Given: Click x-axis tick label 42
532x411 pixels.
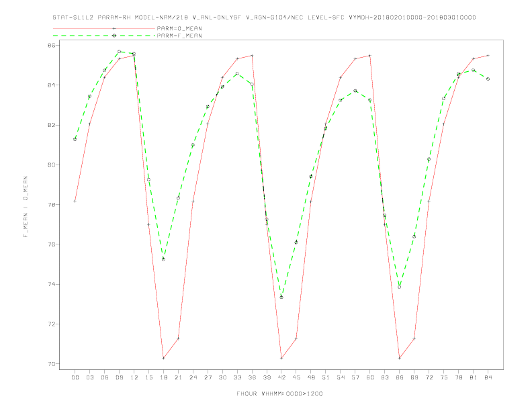Looking at the screenshot, I should tap(281, 377).
